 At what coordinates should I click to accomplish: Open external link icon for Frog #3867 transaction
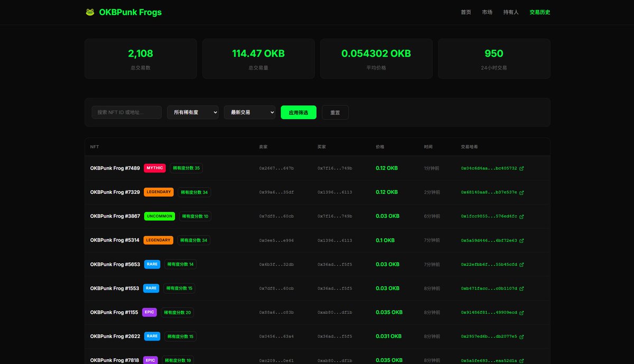521,217
